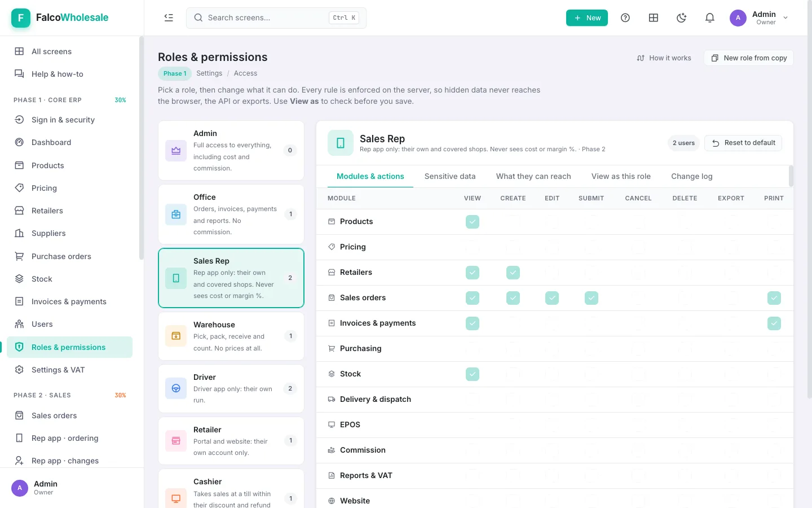Viewport: 812px width, 508px height.
Task: Open Rep app · ordering
Action: (x=70, y=438)
